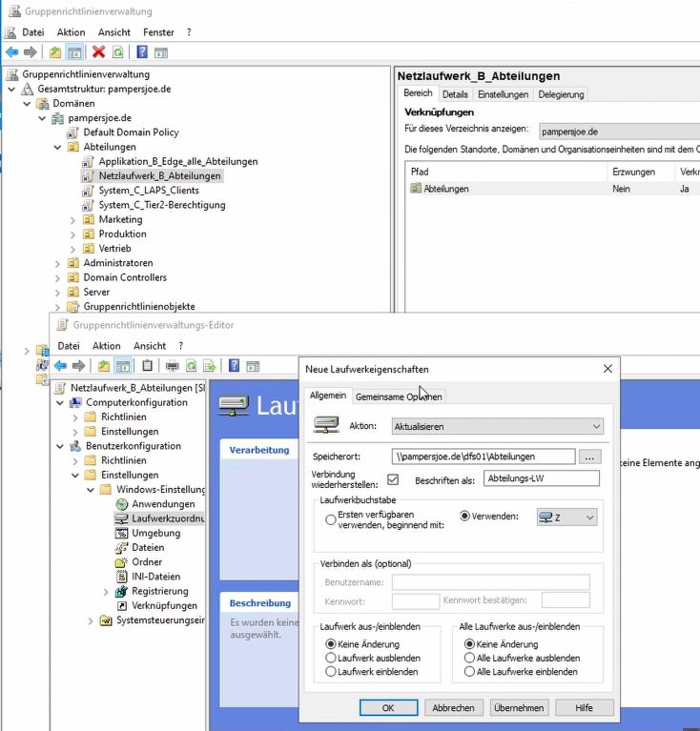Viewport: 700px width, 731px height.
Task: Select Applikation_B_Edge_alle_Abteilungen GPO
Action: click(x=178, y=161)
